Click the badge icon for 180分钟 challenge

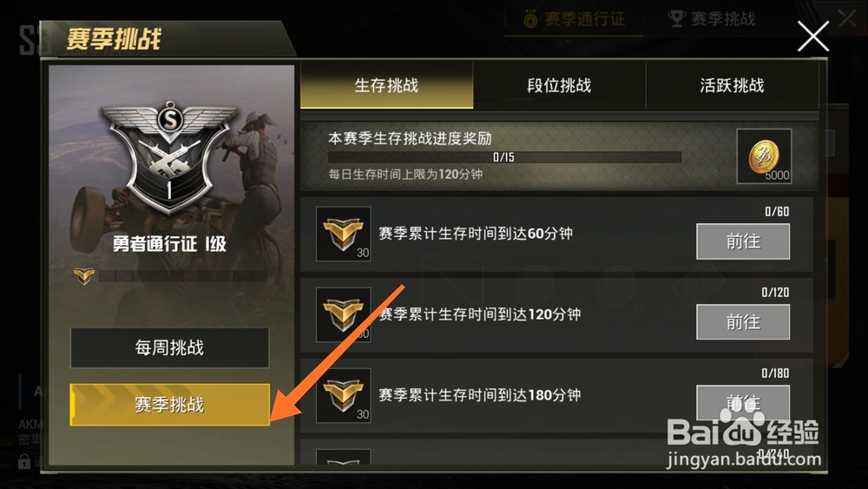pyautogui.click(x=343, y=395)
